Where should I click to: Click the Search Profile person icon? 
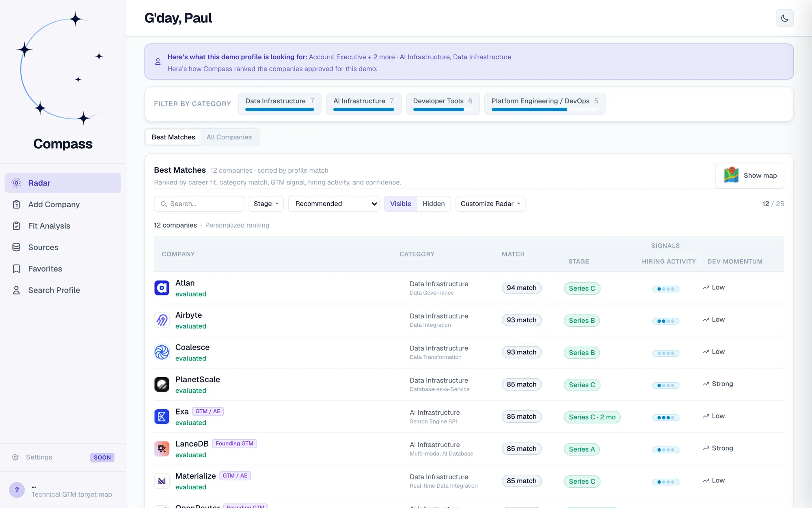click(x=16, y=290)
